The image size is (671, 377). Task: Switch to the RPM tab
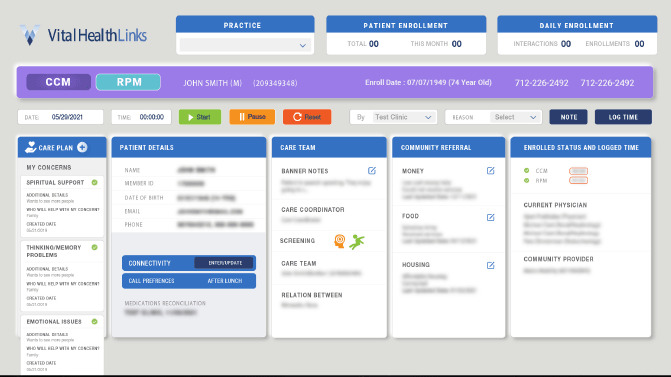(128, 82)
